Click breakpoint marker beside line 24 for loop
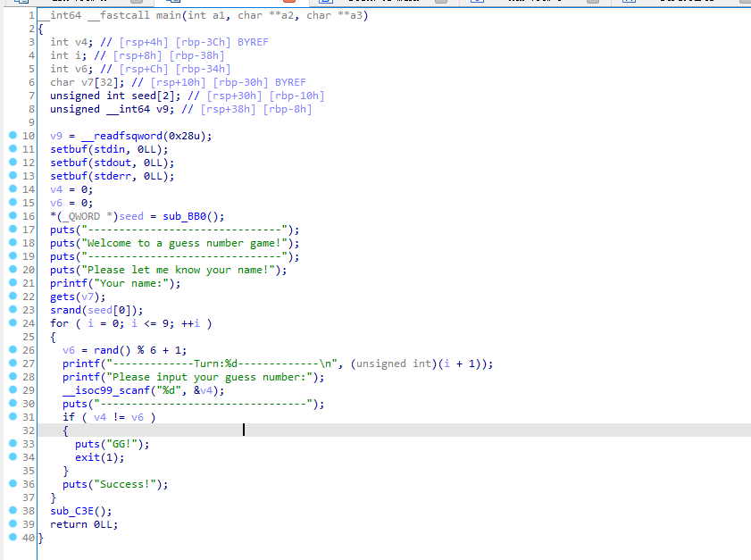The image size is (751, 560). tap(13, 323)
